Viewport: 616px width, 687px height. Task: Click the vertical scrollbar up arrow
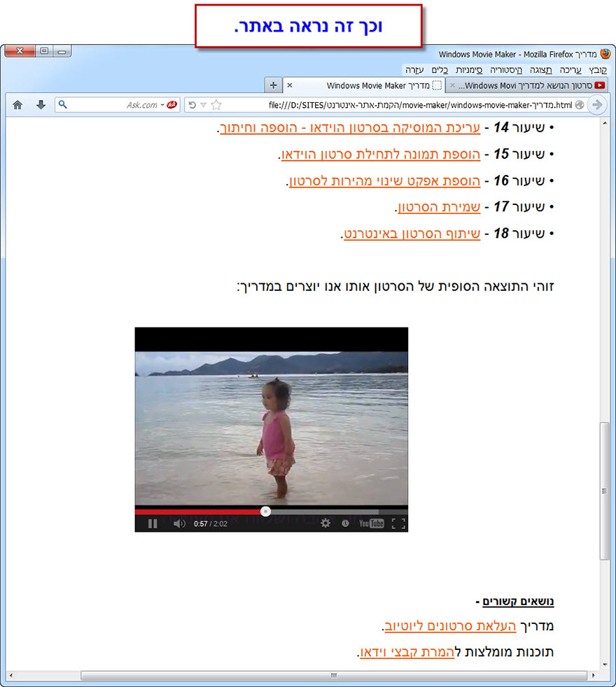tap(605, 124)
